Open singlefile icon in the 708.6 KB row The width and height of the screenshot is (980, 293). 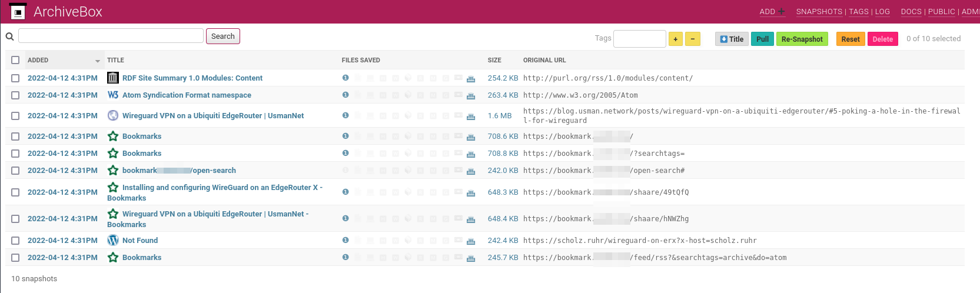point(346,136)
